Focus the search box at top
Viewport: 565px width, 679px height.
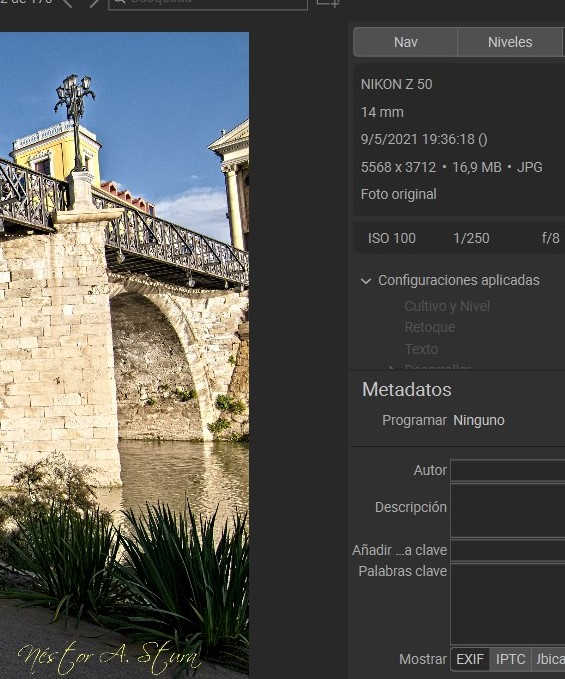pyautogui.click(x=208, y=3)
